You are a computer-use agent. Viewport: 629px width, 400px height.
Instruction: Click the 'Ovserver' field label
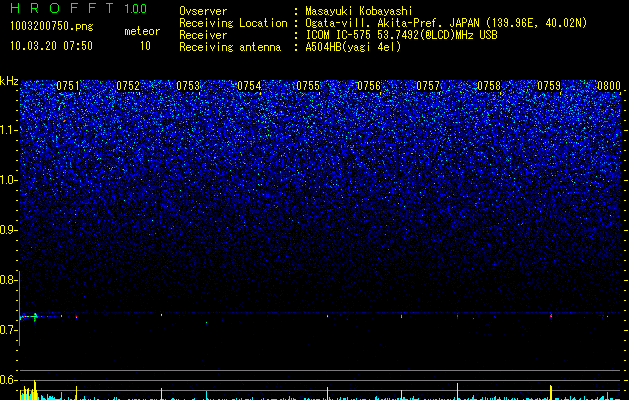[x=203, y=11]
